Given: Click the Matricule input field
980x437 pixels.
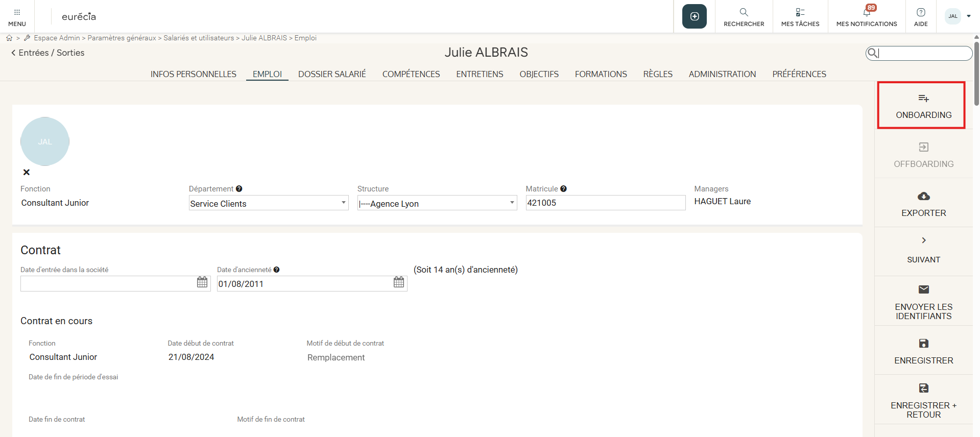Looking at the screenshot, I should (x=605, y=203).
